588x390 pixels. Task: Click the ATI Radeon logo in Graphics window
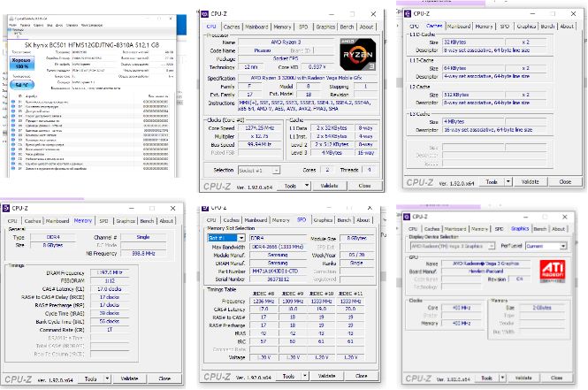point(553,271)
